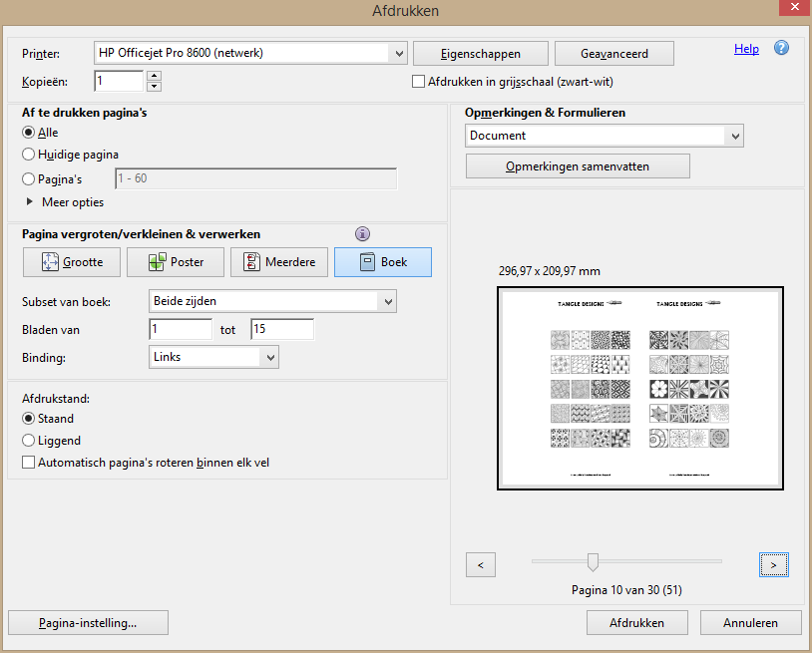Select the Huidige pagina radio button
Screen dimensions: 812x653
click(x=28, y=155)
